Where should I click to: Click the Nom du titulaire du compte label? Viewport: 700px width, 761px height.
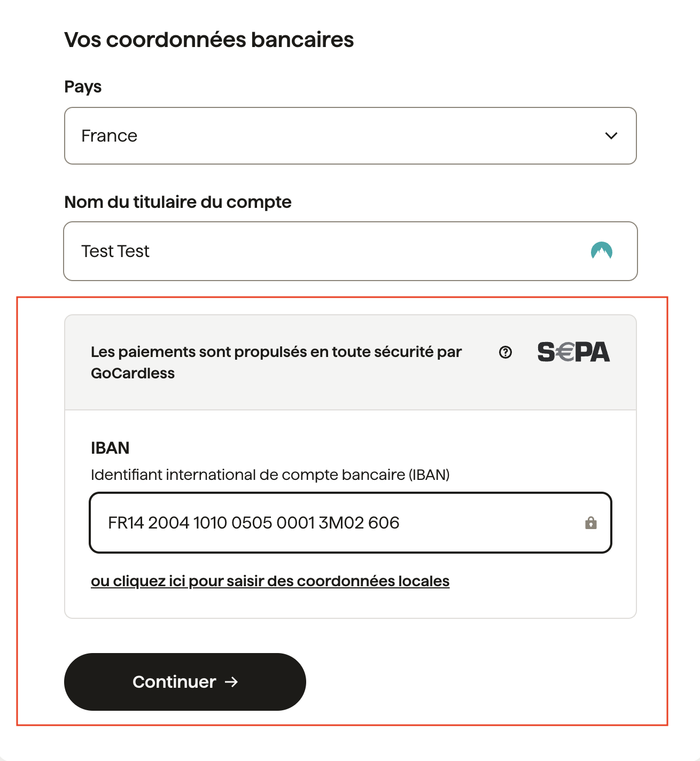click(x=178, y=202)
